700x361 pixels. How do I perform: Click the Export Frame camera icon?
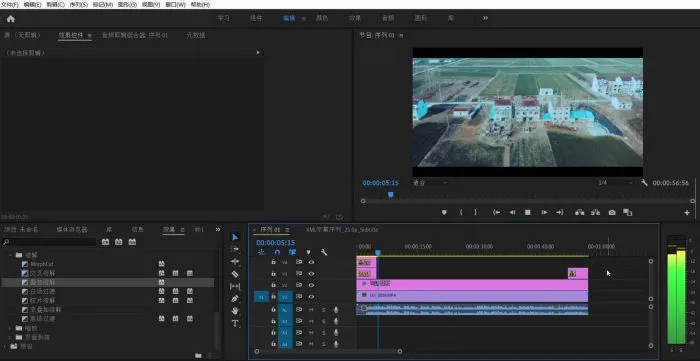[x=612, y=212]
